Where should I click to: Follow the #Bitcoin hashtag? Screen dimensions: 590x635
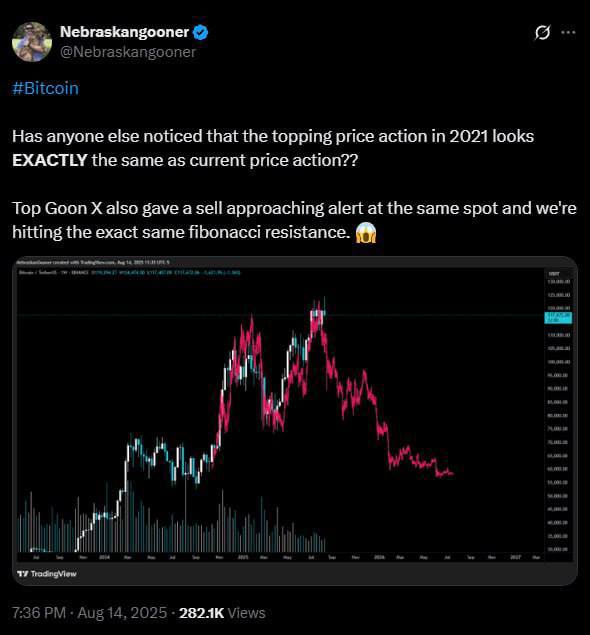[45, 88]
